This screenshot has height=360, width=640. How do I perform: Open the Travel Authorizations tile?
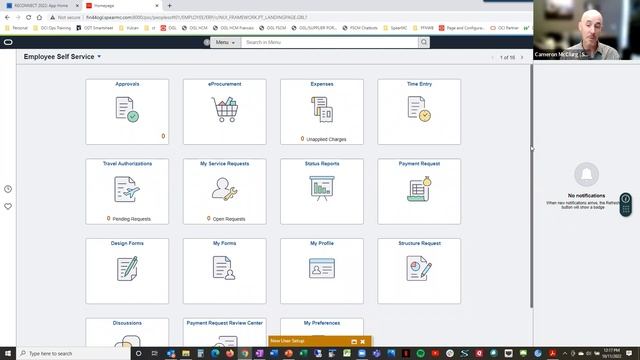click(x=127, y=191)
